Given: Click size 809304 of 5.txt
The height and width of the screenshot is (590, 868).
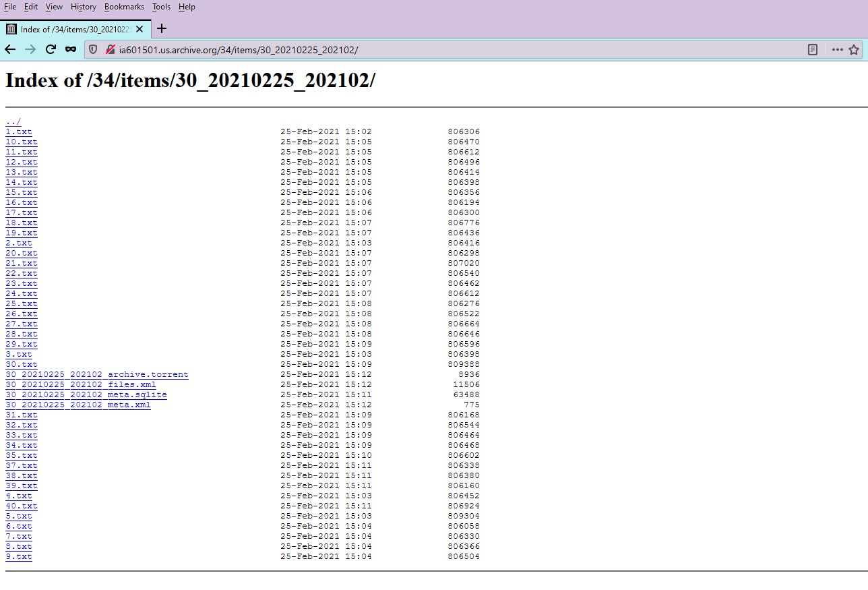Looking at the screenshot, I should pyautogui.click(x=464, y=516).
